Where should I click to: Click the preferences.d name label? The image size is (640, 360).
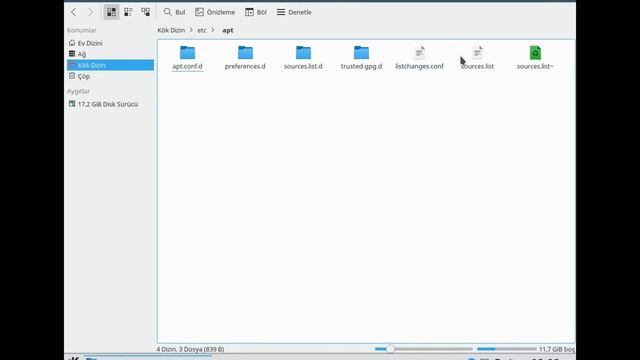pos(245,66)
